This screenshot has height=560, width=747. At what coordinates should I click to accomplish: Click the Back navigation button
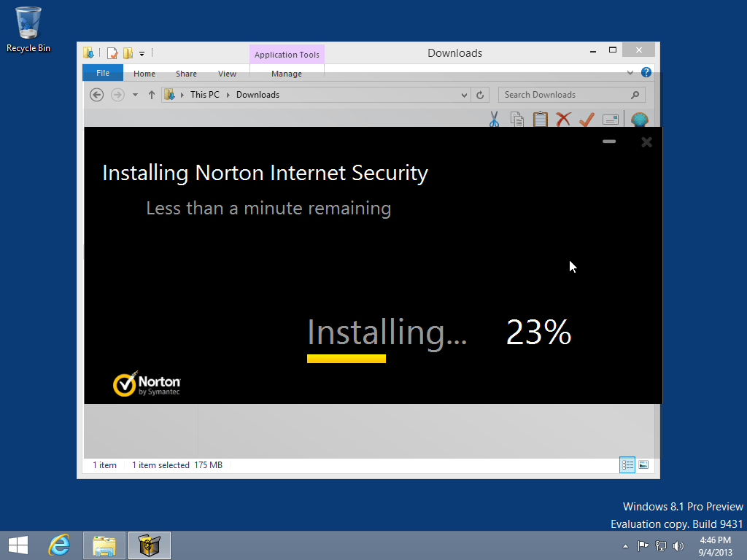96,94
